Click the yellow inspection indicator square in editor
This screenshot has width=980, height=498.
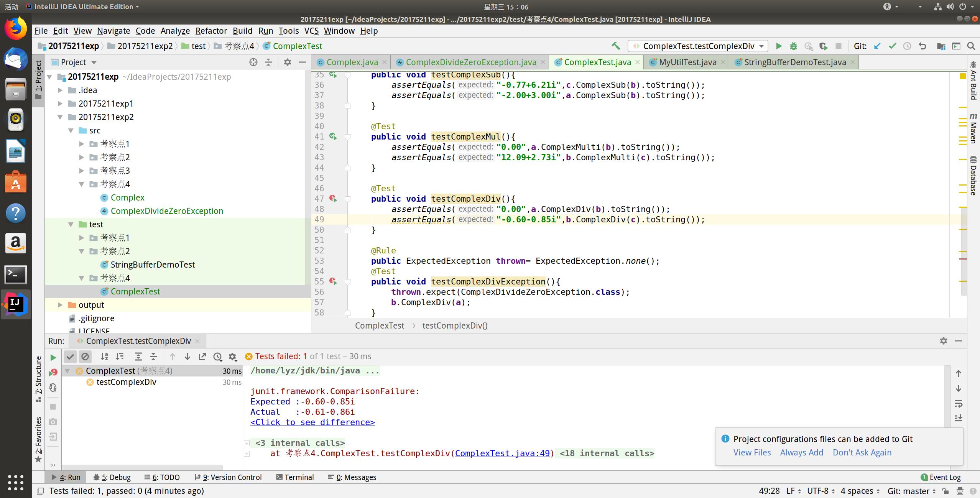coord(962,76)
